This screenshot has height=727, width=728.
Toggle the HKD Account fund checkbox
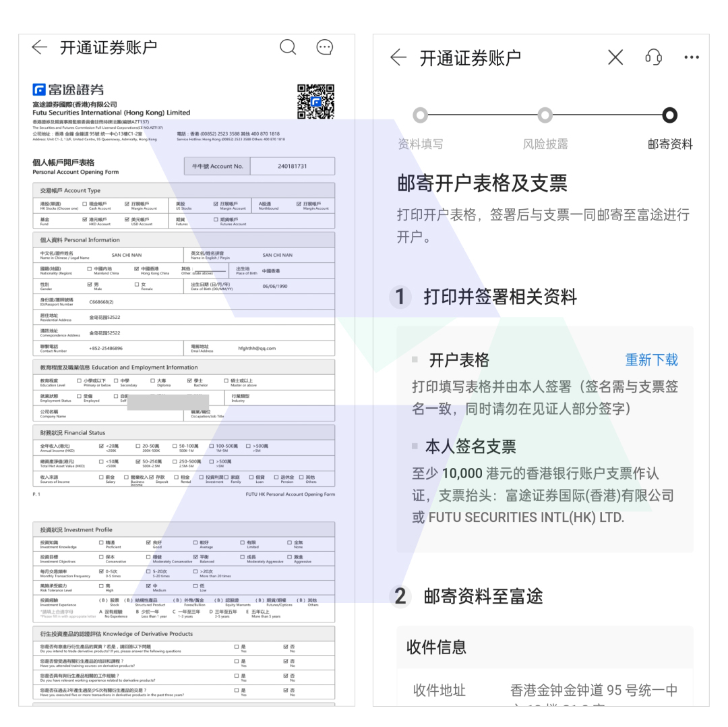84,219
